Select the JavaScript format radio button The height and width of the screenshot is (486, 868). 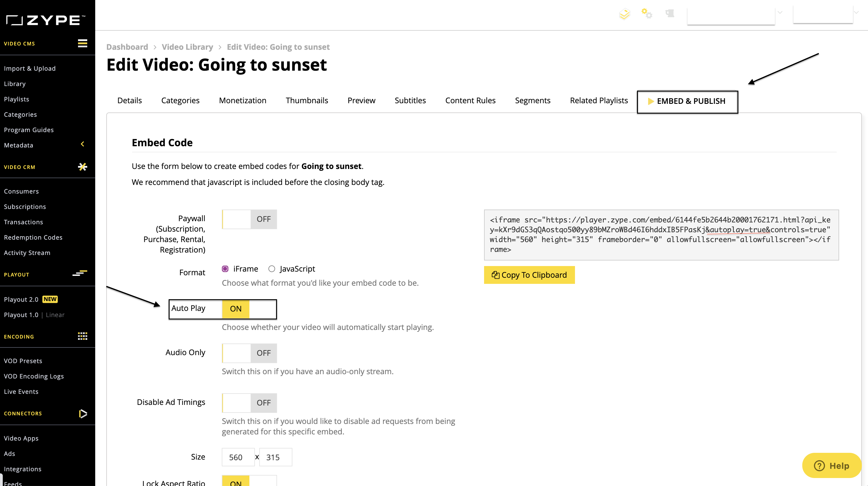pos(272,268)
